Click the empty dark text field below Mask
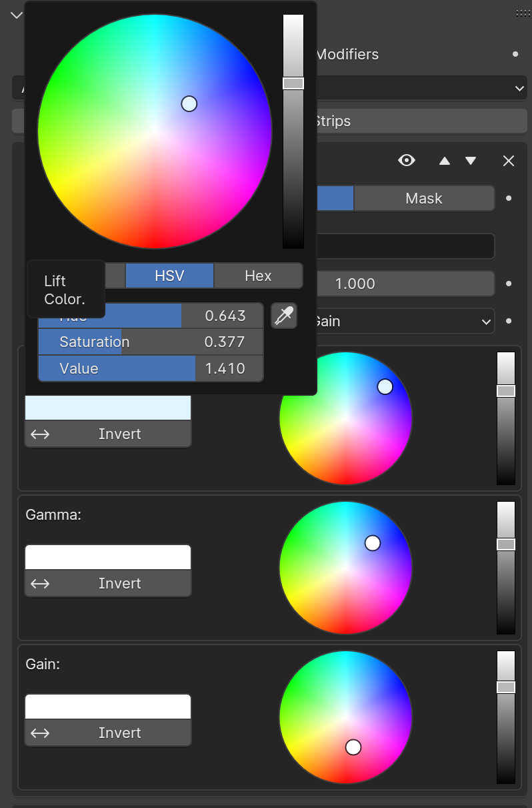This screenshot has width=532, height=808. (x=405, y=246)
